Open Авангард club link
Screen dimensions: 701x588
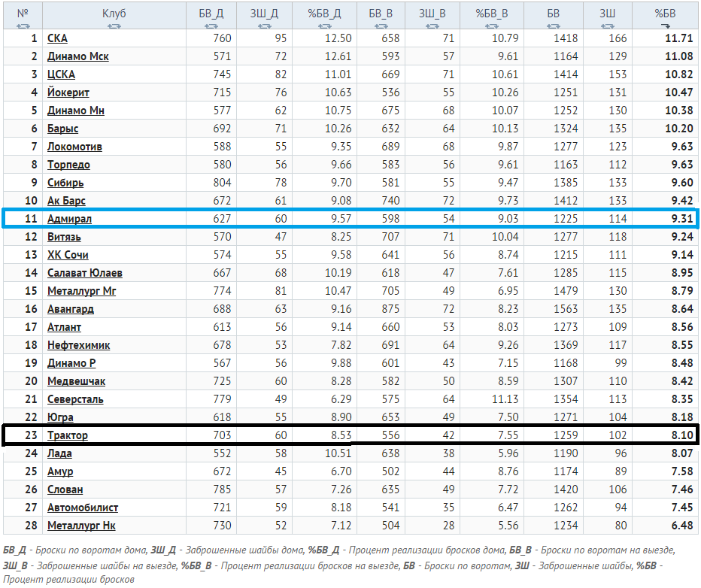tap(71, 309)
